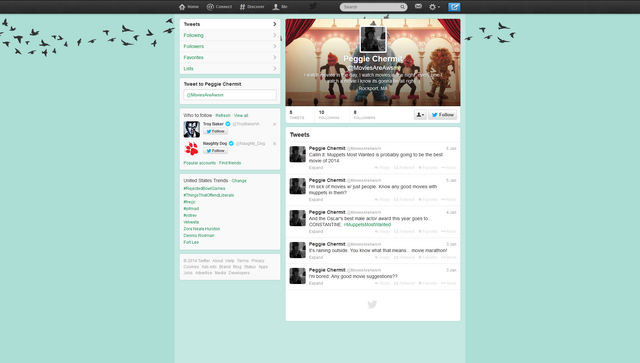This screenshot has height=363, width=640.
Task: Open direct messages envelope icon
Action: click(x=418, y=6)
